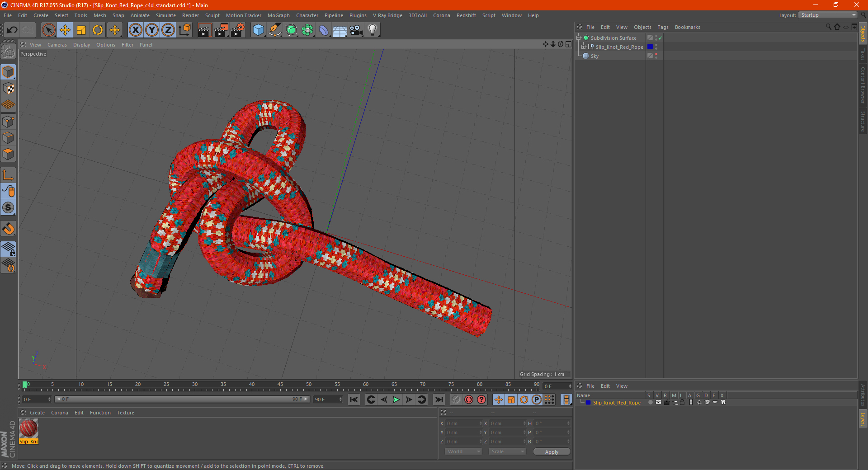Image resolution: width=868 pixels, height=470 pixels.
Task: Add a Cube primitive object
Action: (x=258, y=30)
